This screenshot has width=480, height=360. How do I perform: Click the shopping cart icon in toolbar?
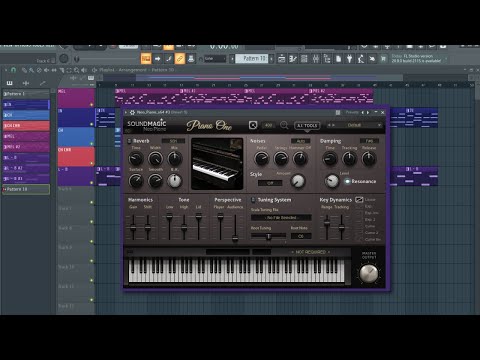383,59
